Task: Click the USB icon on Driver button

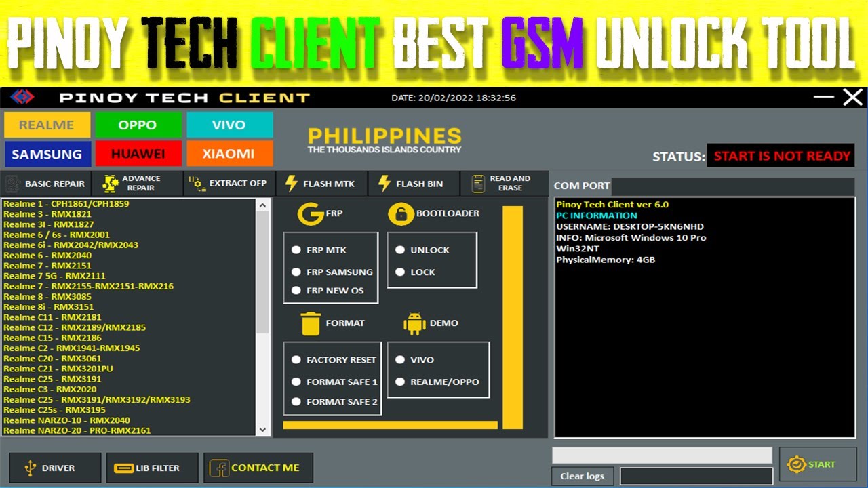Action: point(30,468)
